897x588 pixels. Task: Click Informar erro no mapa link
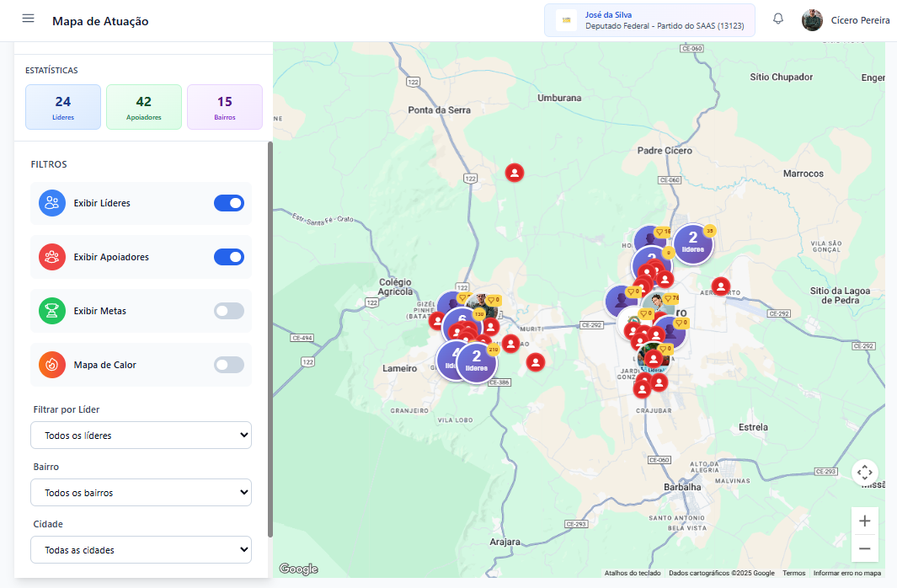point(847,573)
